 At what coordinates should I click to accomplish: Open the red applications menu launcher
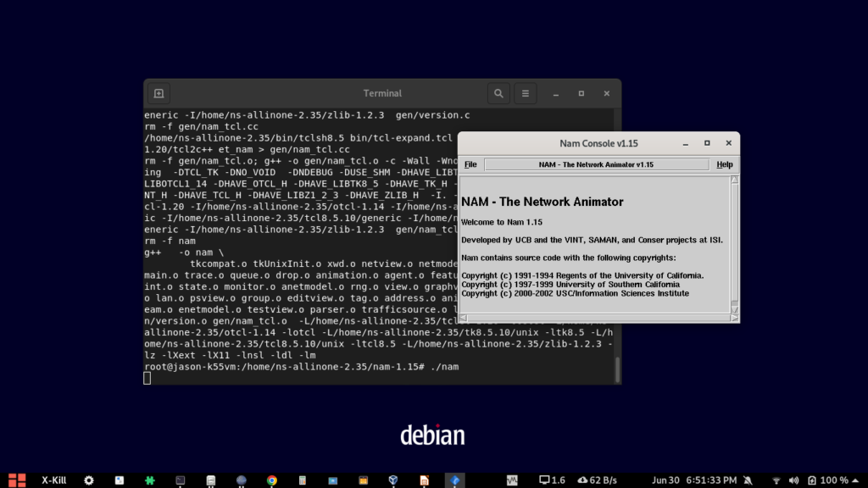click(x=17, y=480)
